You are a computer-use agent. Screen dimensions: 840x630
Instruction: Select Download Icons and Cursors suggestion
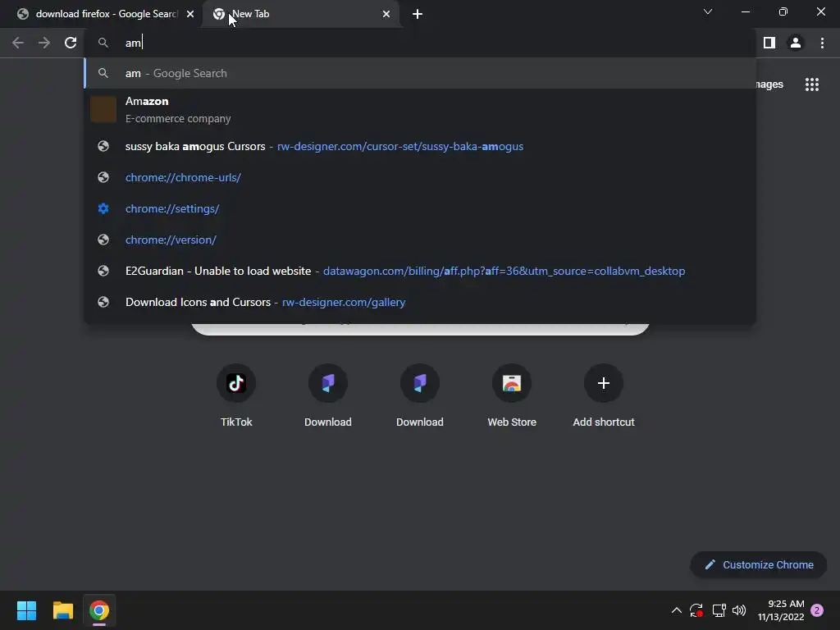pyautogui.click(x=419, y=302)
